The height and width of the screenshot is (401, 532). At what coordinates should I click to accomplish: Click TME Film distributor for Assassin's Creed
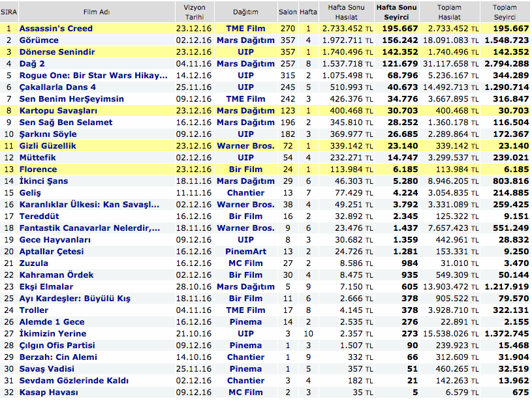coord(245,29)
